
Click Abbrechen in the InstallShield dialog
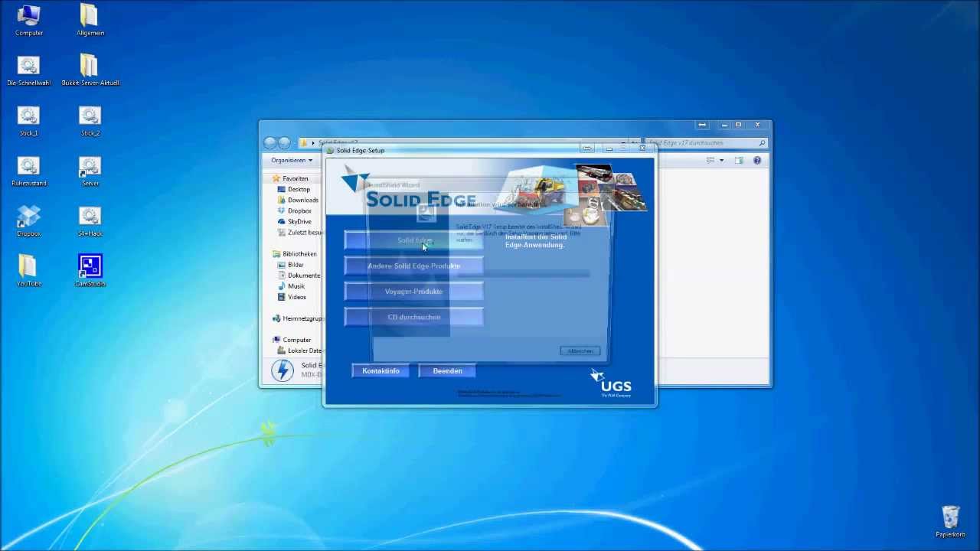point(580,350)
